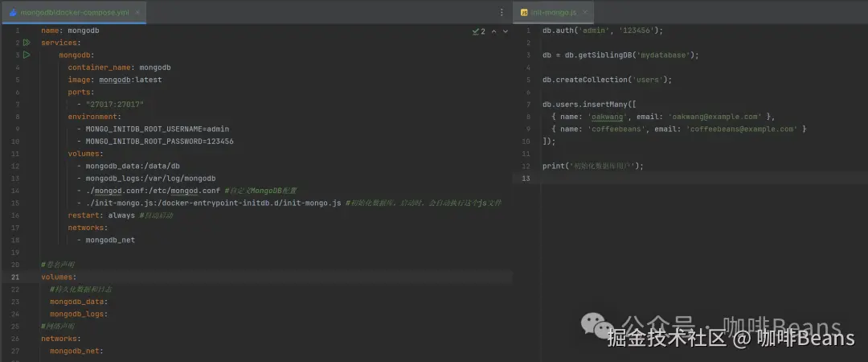Click the JS file icon on init-mongo.js tab
868x362 pixels.
[524, 12]
